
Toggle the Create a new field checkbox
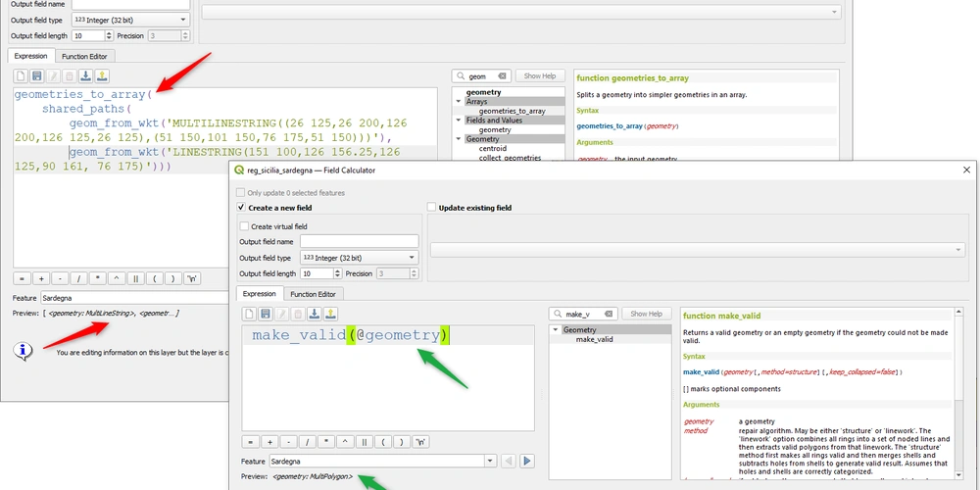tap(243, 208)
